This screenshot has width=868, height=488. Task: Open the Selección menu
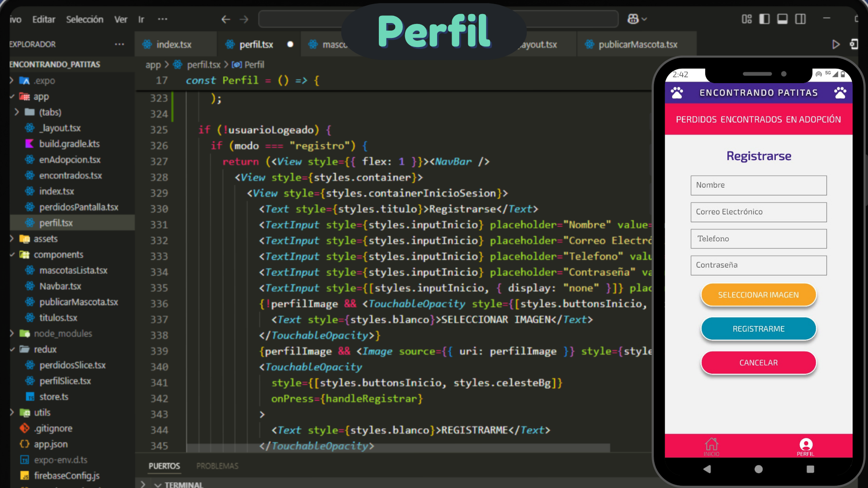tap(85, 19)
